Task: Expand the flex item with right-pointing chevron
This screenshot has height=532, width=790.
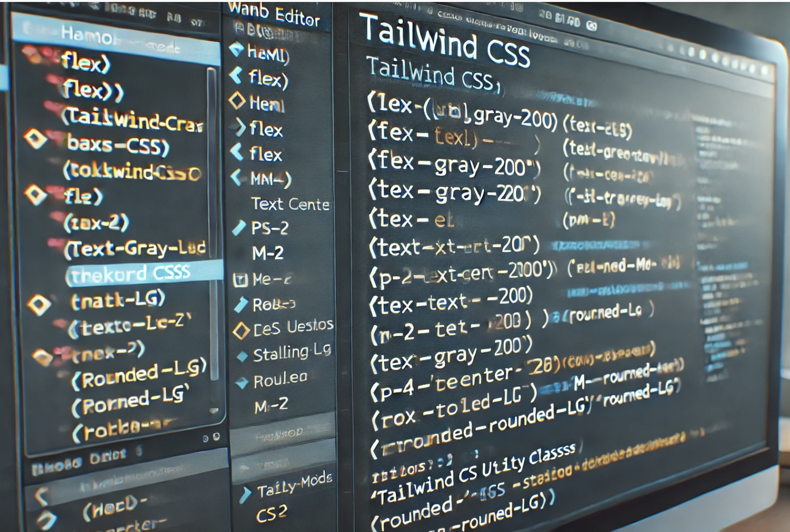Action: pyautogui.click(x=240, y=128)
